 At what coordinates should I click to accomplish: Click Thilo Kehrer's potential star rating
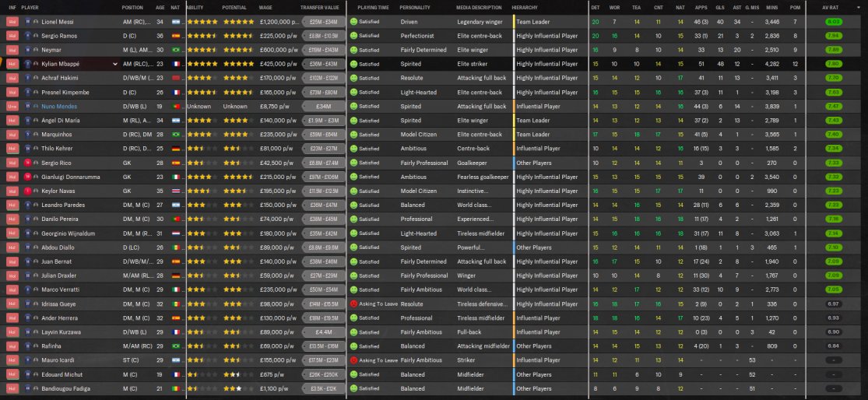click(x=238, y=149)
